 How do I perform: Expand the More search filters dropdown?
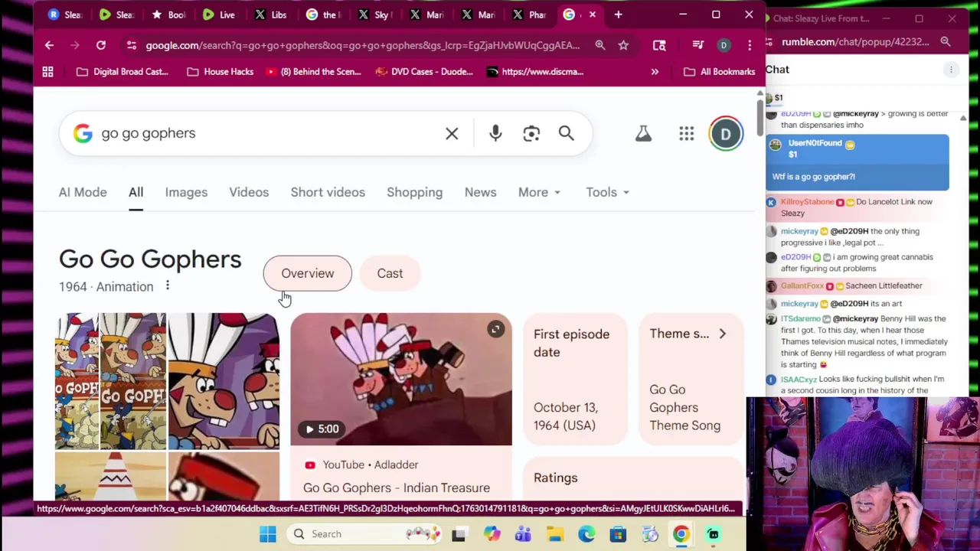click(540, 192)
